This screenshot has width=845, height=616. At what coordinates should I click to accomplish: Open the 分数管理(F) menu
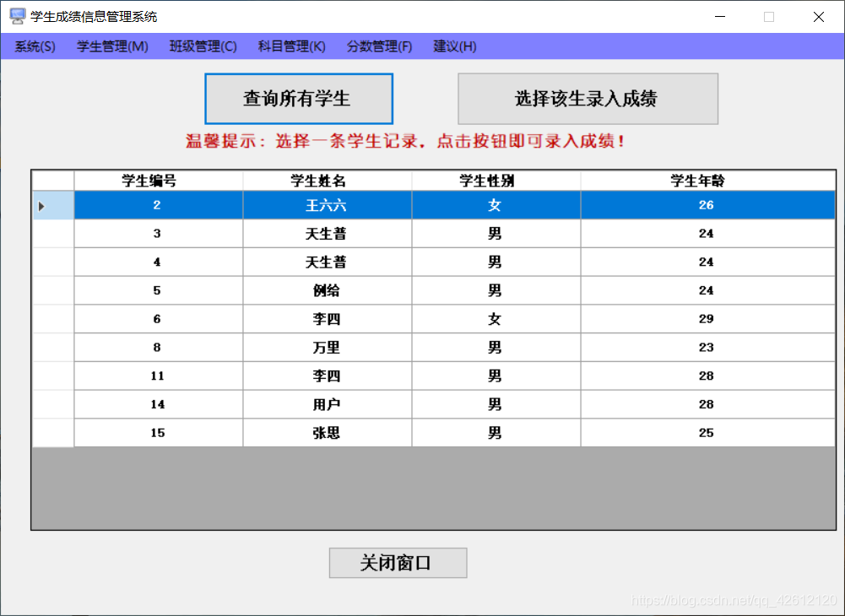(379, 46)
